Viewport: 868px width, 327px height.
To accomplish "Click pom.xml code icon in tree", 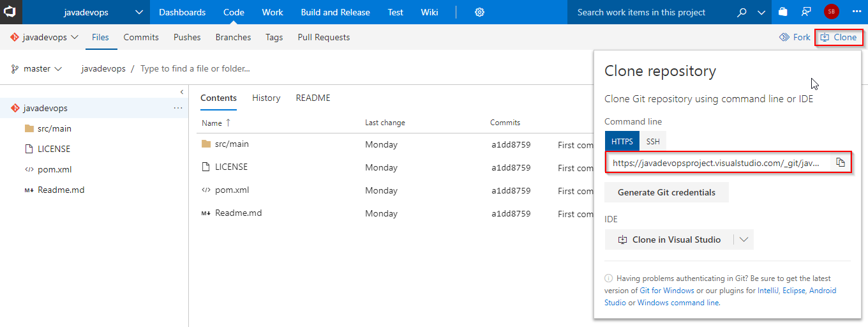I will click(29, 169).
